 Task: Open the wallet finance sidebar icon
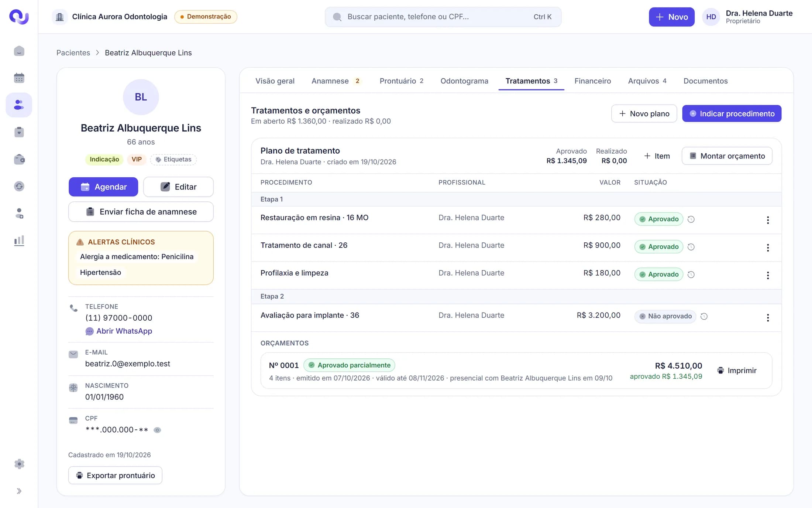(x=19, y=159)
